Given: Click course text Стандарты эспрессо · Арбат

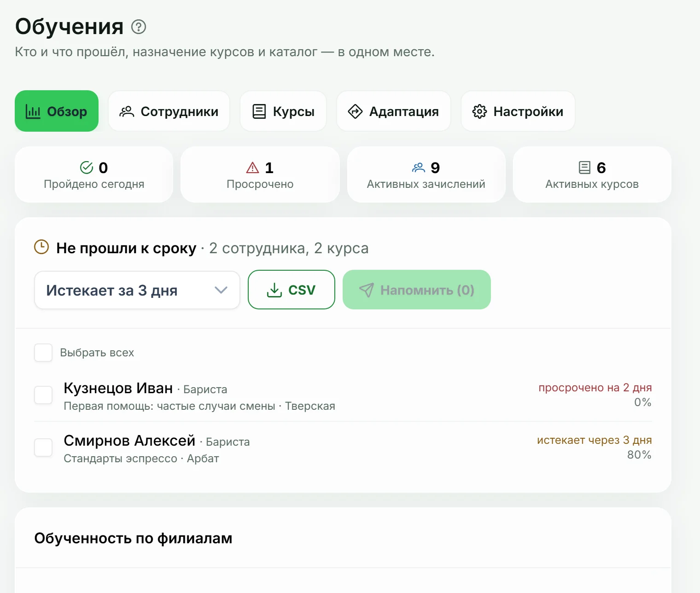Looking at the screenshot, I should coord(141,459).
